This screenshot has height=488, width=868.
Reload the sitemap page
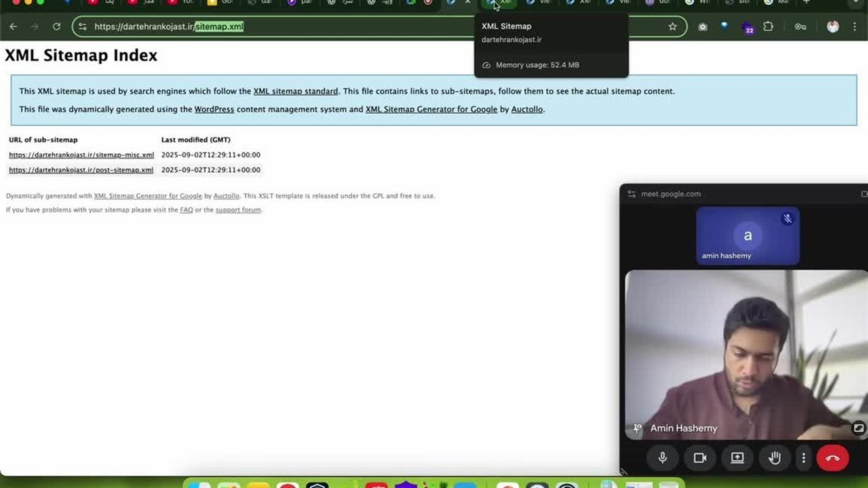tap(56, 26)
